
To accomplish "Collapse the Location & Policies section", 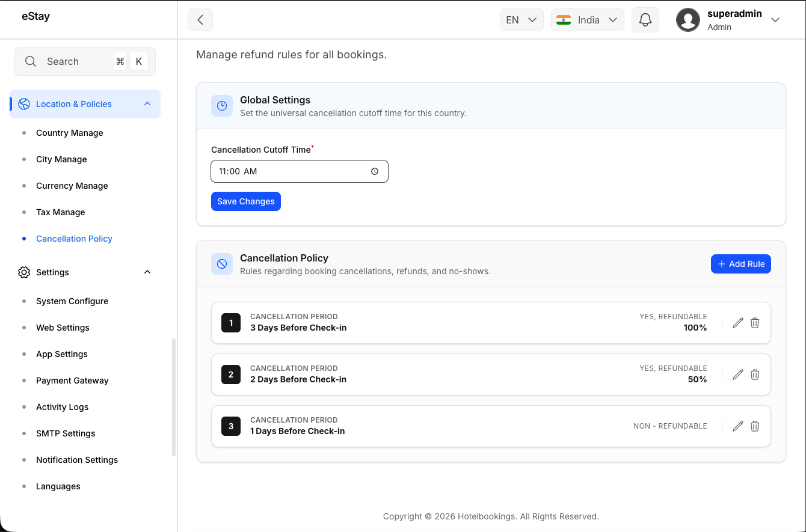I will coord(147,104).
